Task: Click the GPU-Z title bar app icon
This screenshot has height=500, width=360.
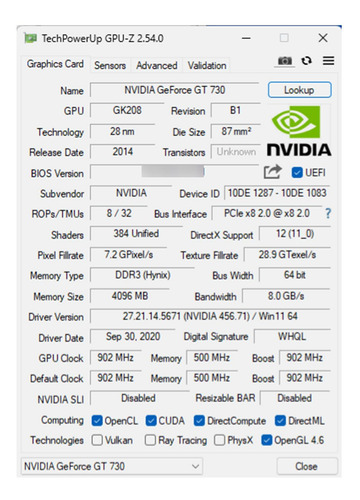Action: pyautogui.click(x=31, y=38)
